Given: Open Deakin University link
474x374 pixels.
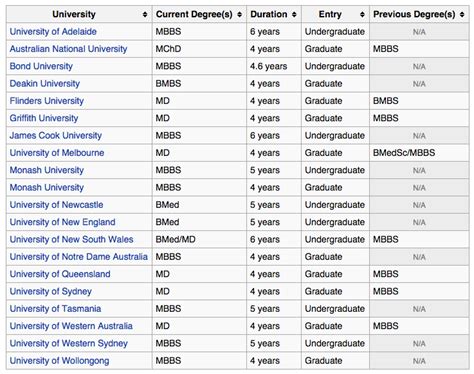Looking at the screenshot, I should tap(45, 84).
